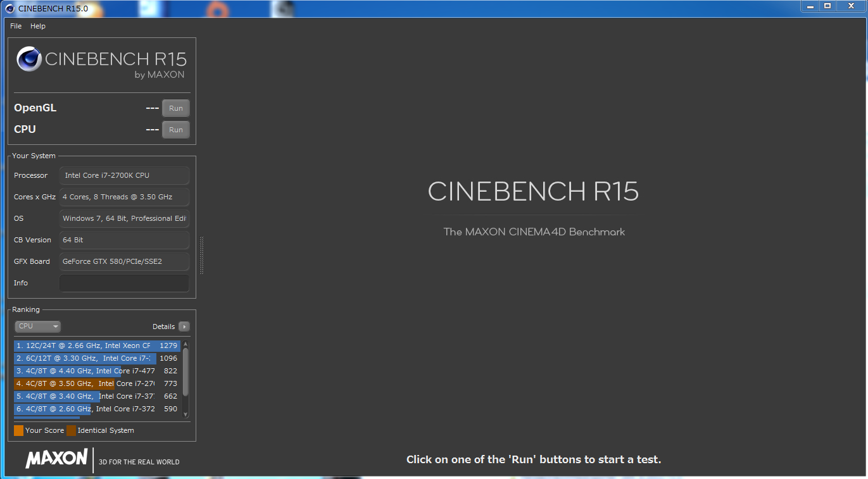Click the Processor label in Your System

(x=31, y=175)
